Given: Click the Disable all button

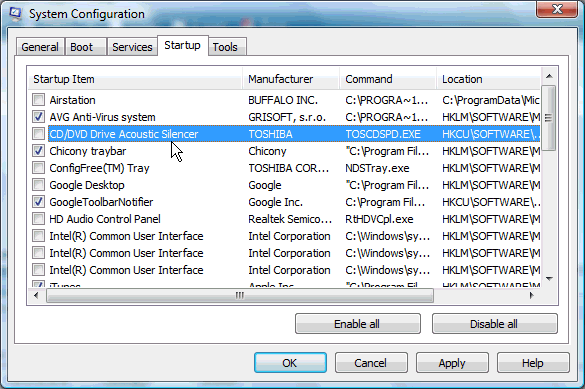Looking at the screenshot, I should [x=494, y=324].
